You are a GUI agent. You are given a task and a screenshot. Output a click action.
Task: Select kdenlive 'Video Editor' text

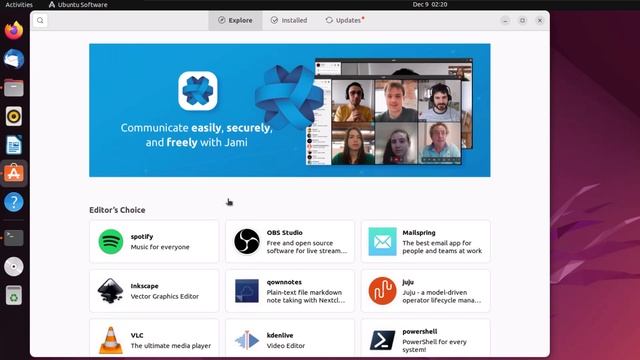click(x=286, y=346)
